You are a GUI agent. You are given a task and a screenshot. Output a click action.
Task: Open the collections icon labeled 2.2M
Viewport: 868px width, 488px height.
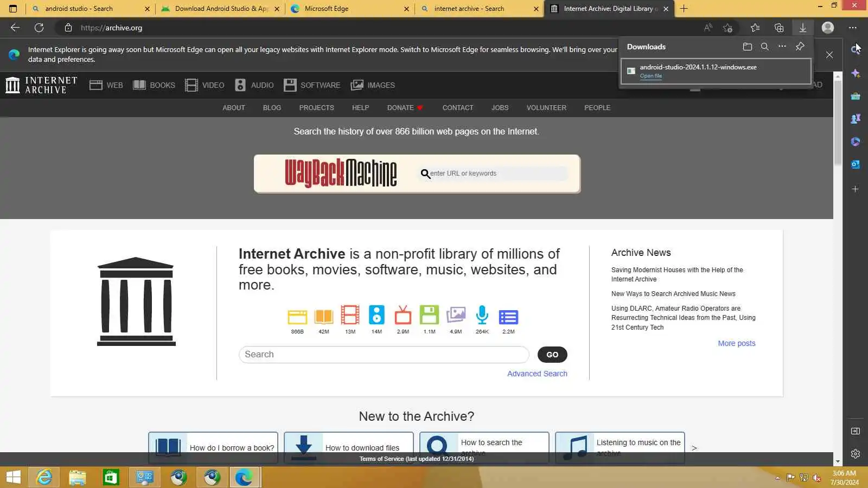point(508,320)
